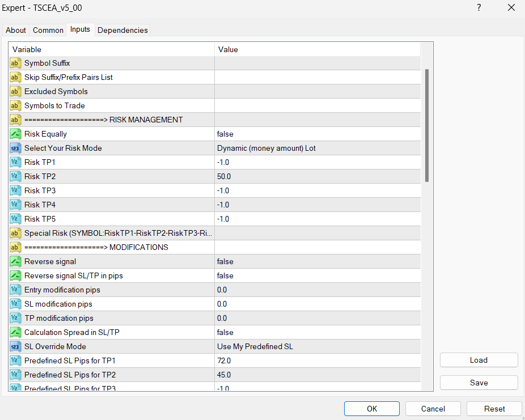Click the Load button

pyautogui.click(x=479, y=360)
